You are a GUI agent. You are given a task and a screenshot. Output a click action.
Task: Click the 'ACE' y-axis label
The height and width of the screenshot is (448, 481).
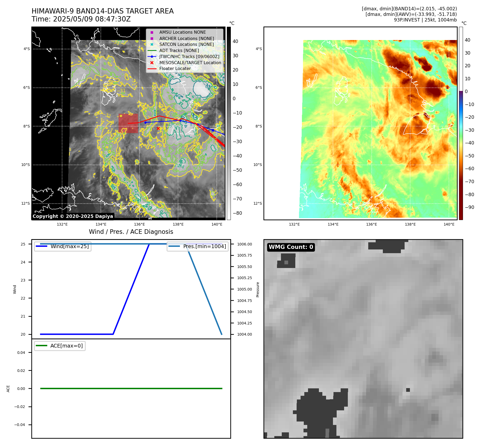(8, 389)
